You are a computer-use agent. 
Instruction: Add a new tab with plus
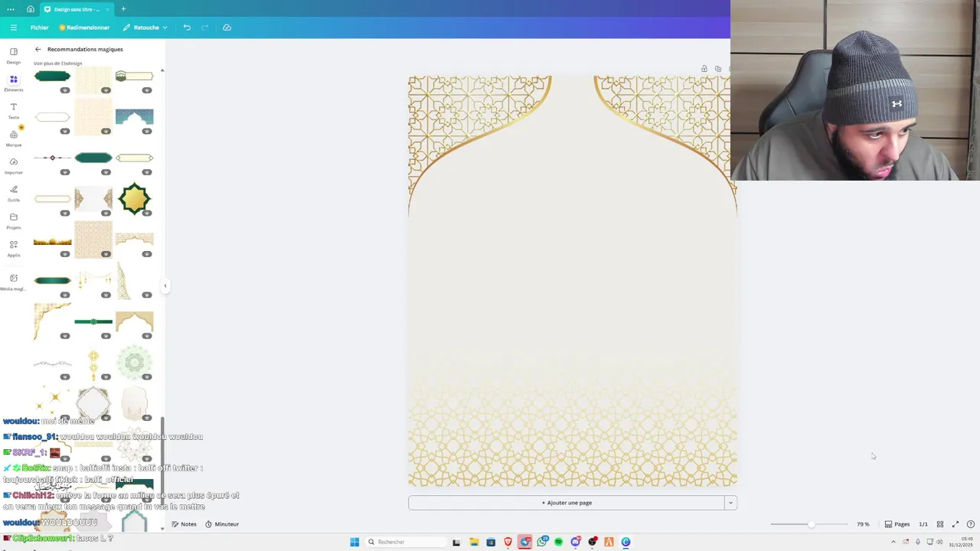[x=123, y=9]
